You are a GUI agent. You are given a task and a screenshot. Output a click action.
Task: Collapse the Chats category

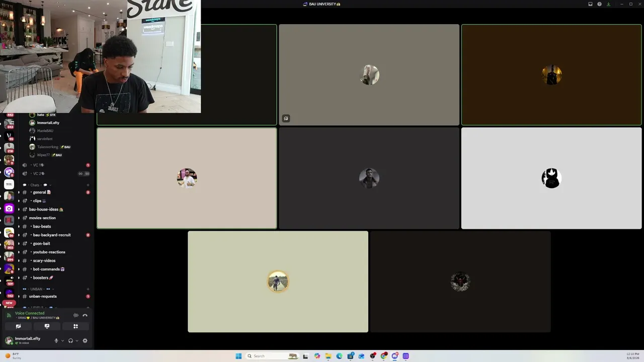(37, 185)
